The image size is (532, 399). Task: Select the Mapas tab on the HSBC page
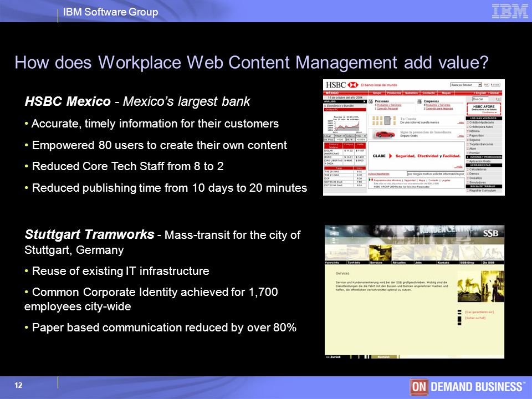446,93
